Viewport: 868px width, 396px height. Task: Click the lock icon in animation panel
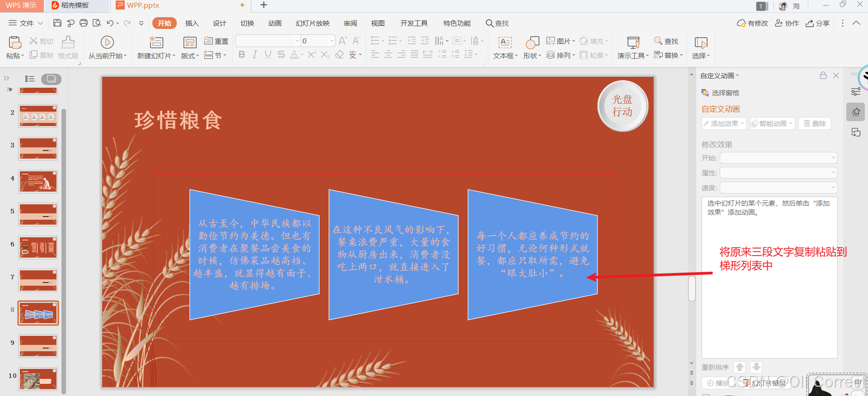(x=823, y=75)
